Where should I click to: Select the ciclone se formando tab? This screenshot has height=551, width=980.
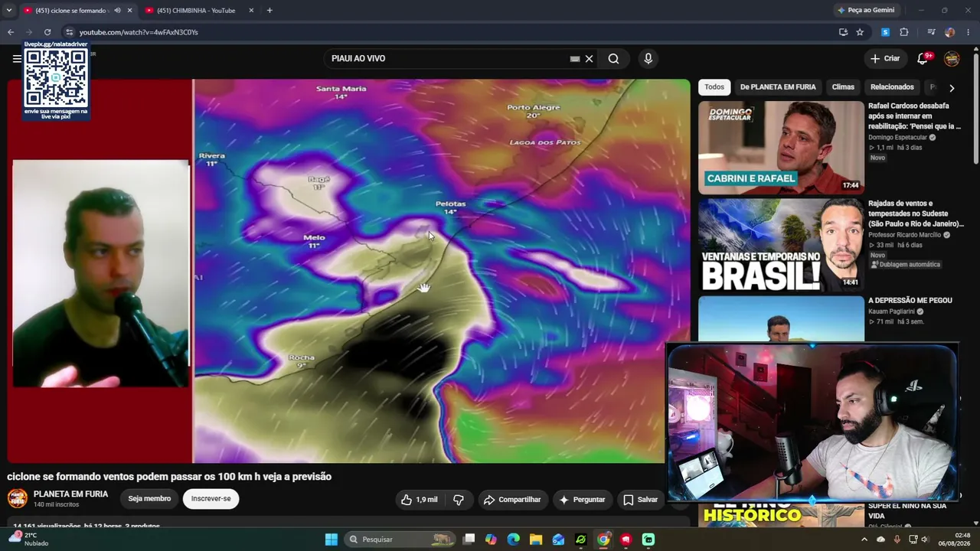pos(74,11)
